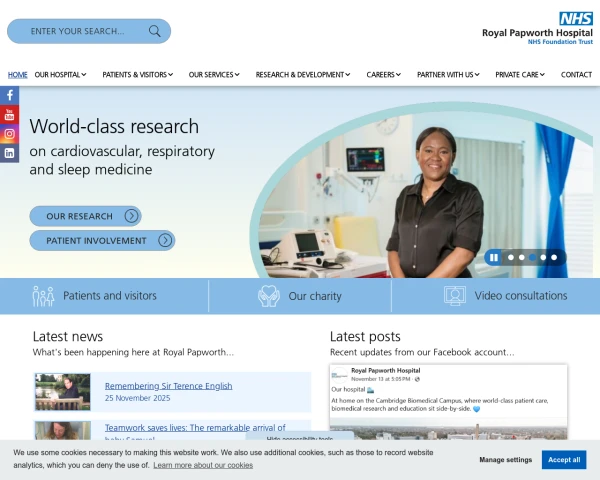Screen dimensions: 600x480
Task: Click the Patients and visitors family icon
Action: point(43,296)
